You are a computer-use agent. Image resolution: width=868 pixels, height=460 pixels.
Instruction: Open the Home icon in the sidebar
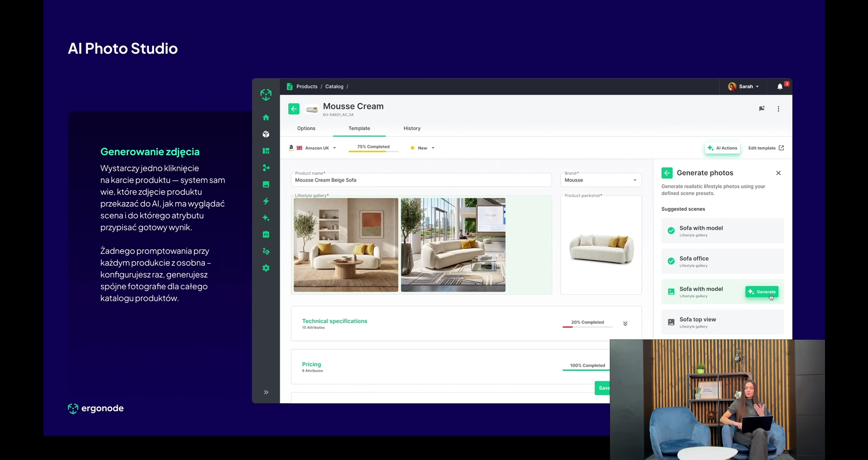point(266,118)
